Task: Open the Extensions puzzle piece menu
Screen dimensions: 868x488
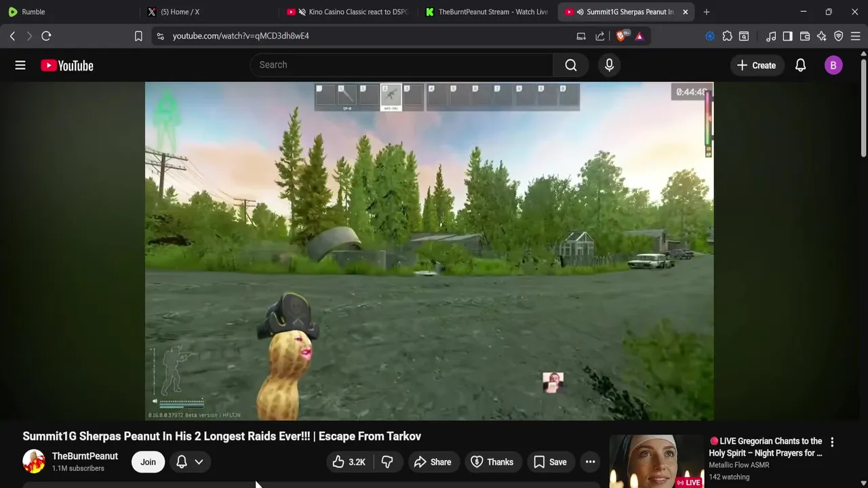Action: pyautogui.click(x=728, y=36)
